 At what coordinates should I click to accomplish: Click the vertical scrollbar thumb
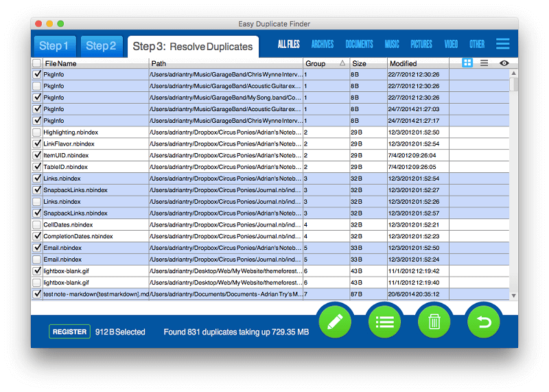click(513, 84)
